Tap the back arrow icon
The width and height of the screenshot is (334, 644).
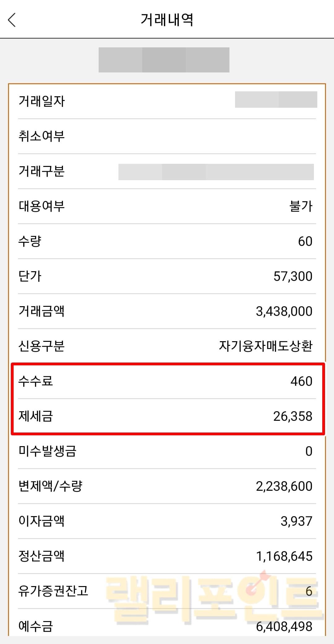(12, 20)
